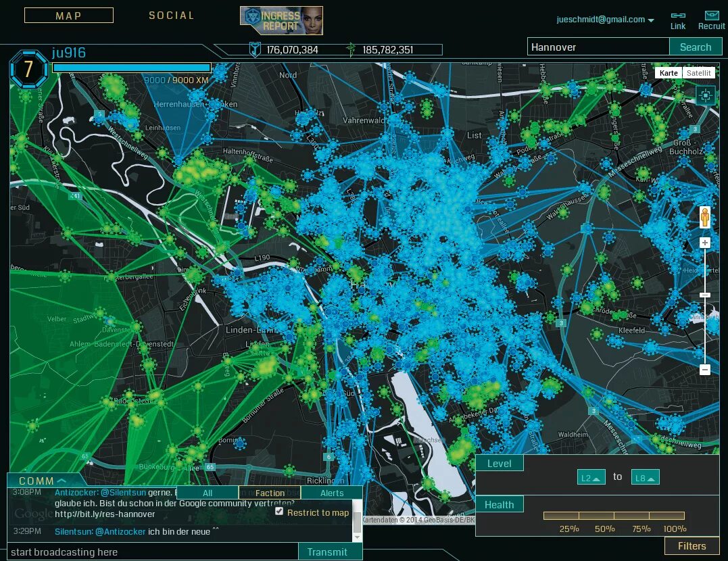Image resolution: width=728 pixels, height=561 pixels.
Task: Switch to the SOCIAL tab
Action: tap(171, 16)
